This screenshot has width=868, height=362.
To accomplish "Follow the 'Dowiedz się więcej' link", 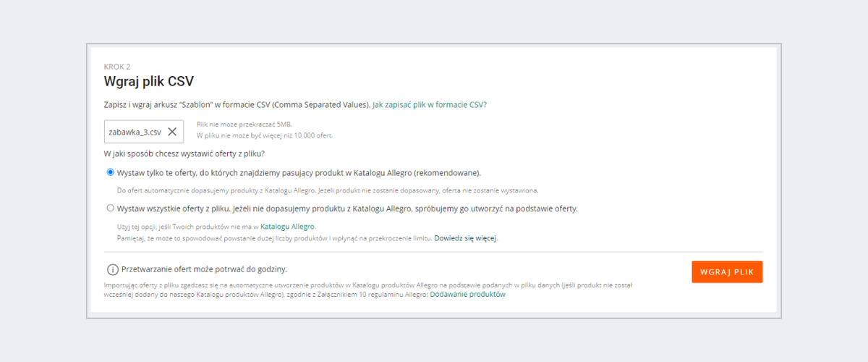I will (x=466, y=237).
